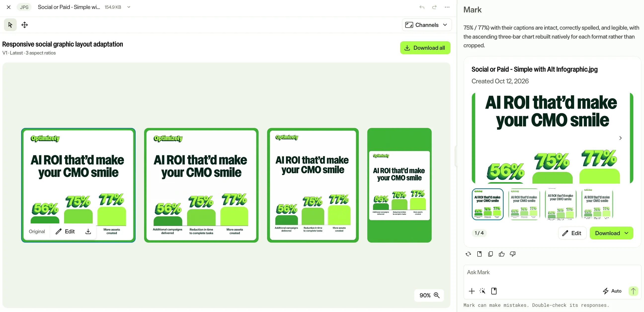Choose the third preview thumbnail in Mark panel
Image resolution: width=644 pixels, height=312 pixels.
(x=561, y=204)
